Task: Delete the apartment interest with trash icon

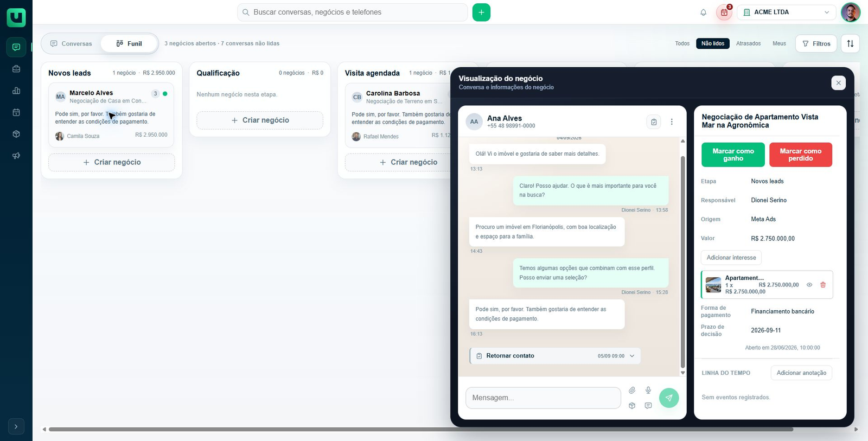Action: click(823, 285)
